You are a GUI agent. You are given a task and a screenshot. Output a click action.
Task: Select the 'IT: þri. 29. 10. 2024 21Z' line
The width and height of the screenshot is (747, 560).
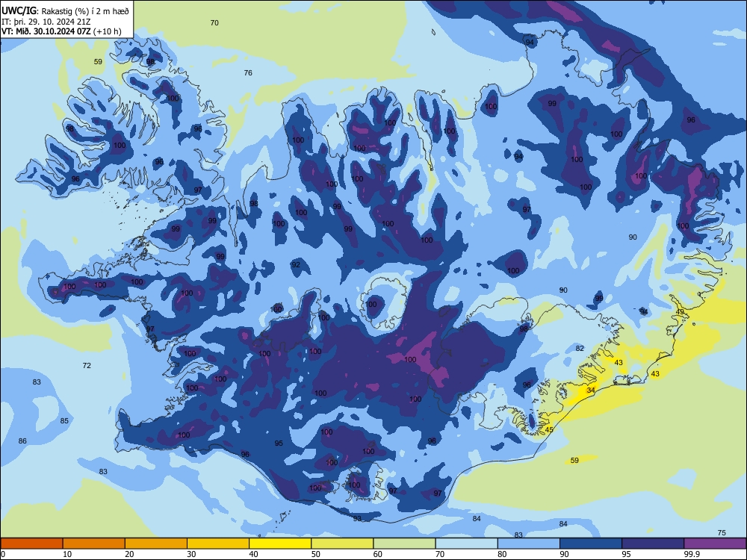46,22
